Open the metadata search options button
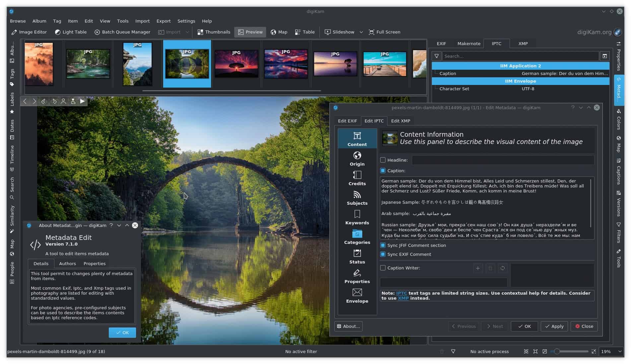The height and width of the screenshot is (364, 631). click(x=605, y=56)
